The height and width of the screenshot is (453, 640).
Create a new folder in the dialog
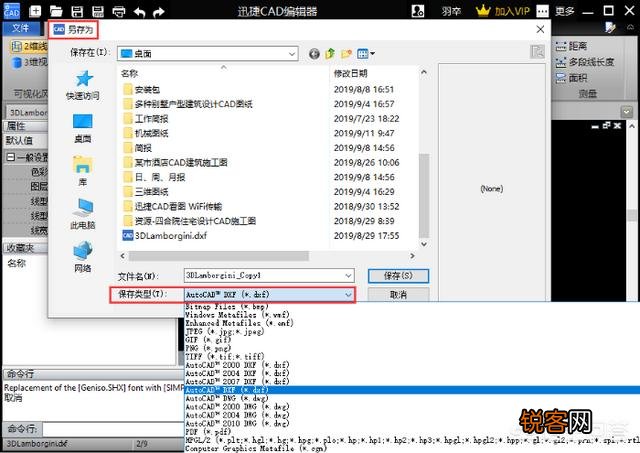click(347, 53)
